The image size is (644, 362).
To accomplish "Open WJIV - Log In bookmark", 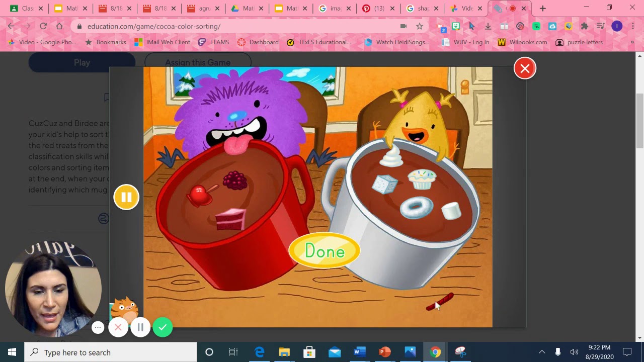I will click(x=465, y=42).
